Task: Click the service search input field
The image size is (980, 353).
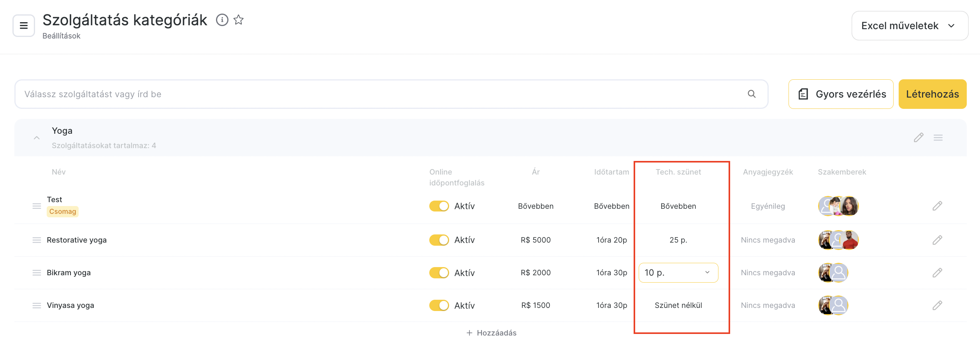Action: (x=381, y=94)
